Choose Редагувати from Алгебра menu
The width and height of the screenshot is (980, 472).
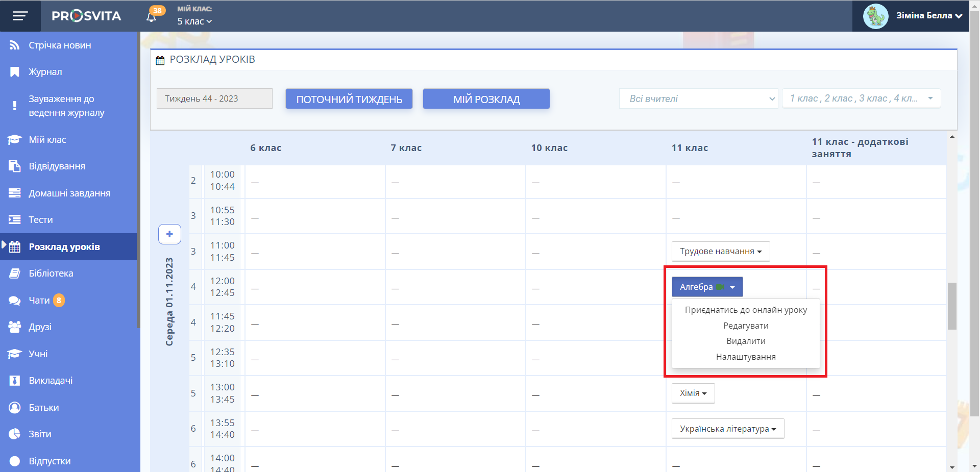[746, 326]
